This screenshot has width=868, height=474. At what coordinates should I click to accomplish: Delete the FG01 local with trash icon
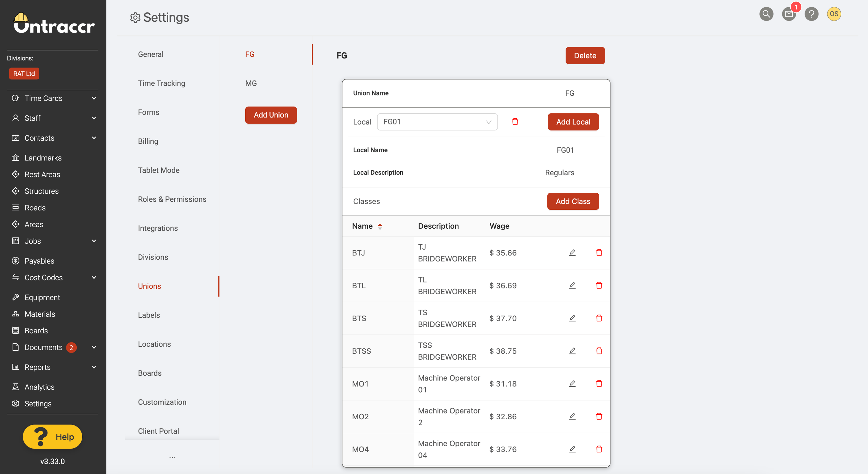click(x=515, y=122)
